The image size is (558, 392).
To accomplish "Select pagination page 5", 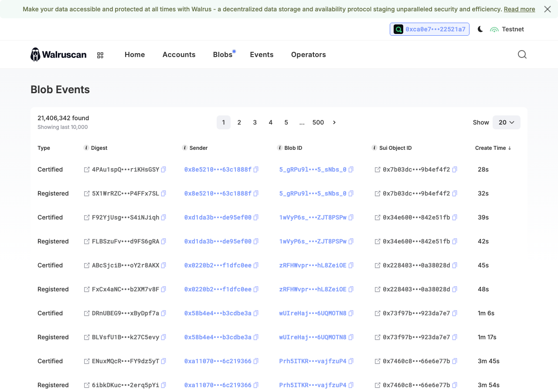I will [x=286, y=122].
